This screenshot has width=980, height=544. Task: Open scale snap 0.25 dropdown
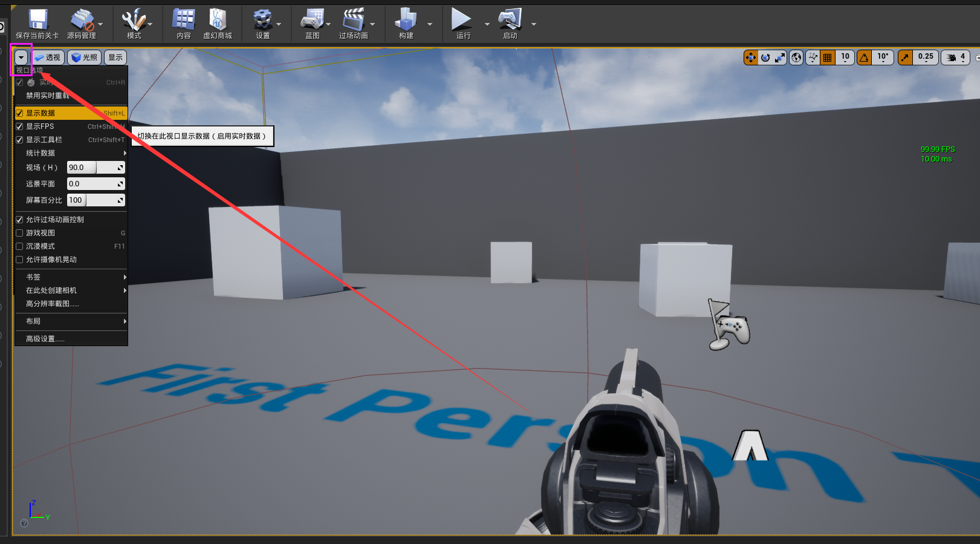(926, 57)
